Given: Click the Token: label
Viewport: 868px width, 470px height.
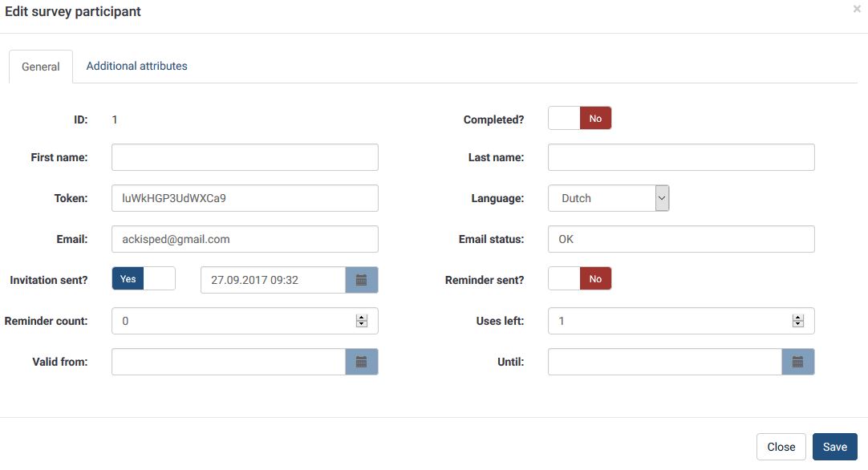Looking at the screenshot, I should pos(71,198).
